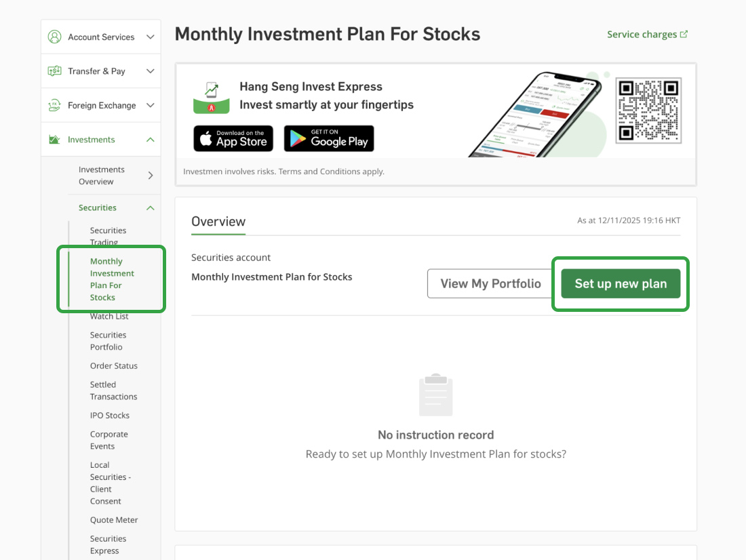The height and width of the screenshot is (560, 746).
Task: Click the QR code image
Action: pos(648,110)
